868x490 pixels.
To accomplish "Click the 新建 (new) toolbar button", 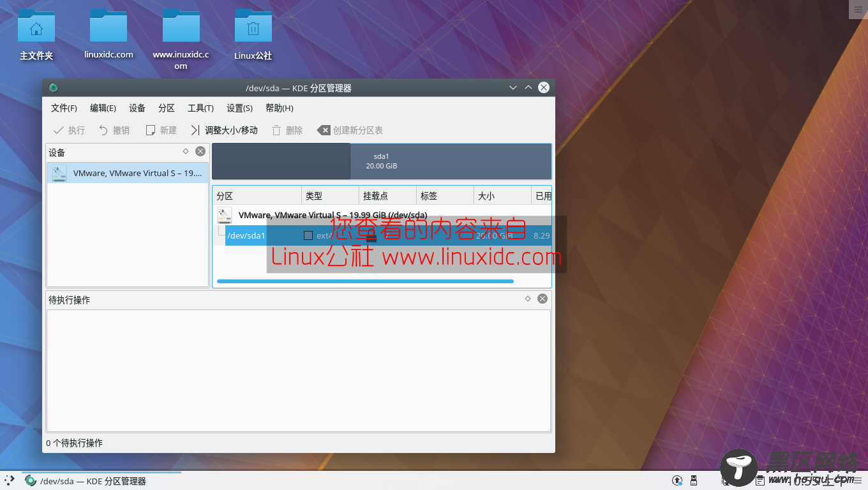I will 161,130.
